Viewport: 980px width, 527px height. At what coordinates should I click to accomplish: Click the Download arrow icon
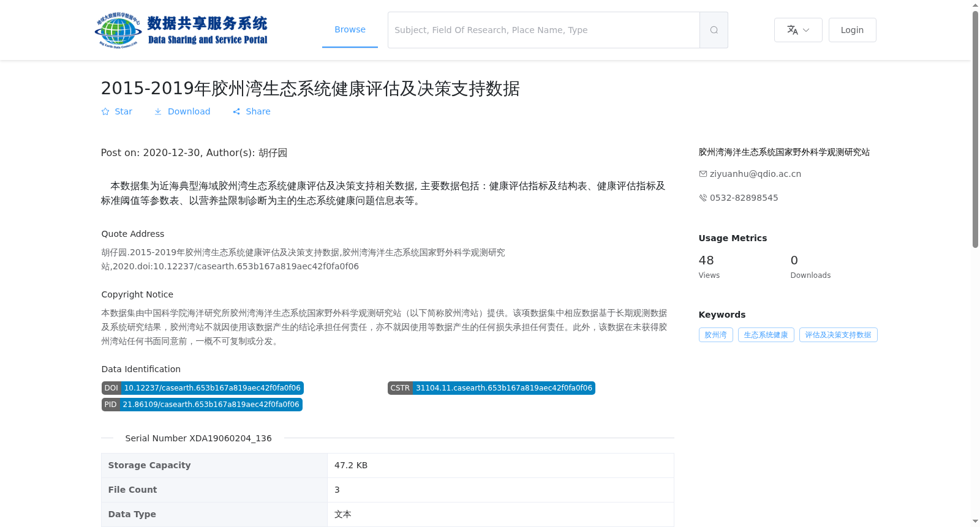coord(158,111)
